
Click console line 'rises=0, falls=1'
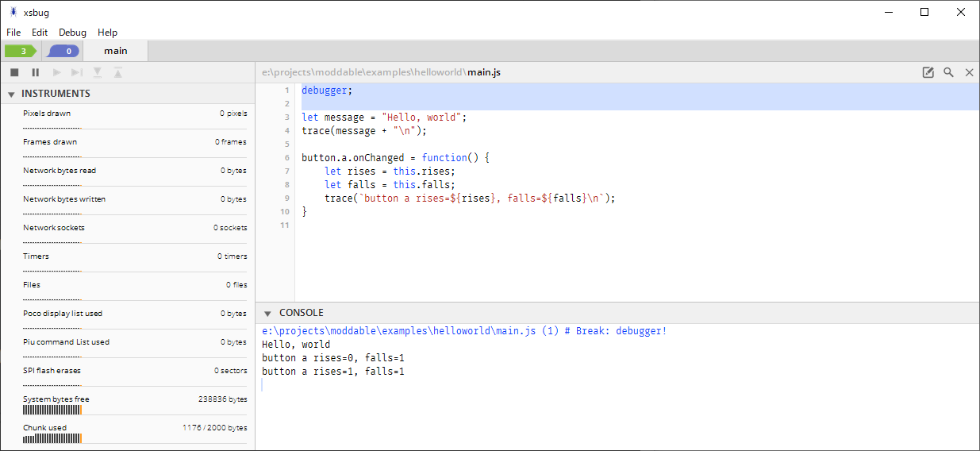(333, 358)
